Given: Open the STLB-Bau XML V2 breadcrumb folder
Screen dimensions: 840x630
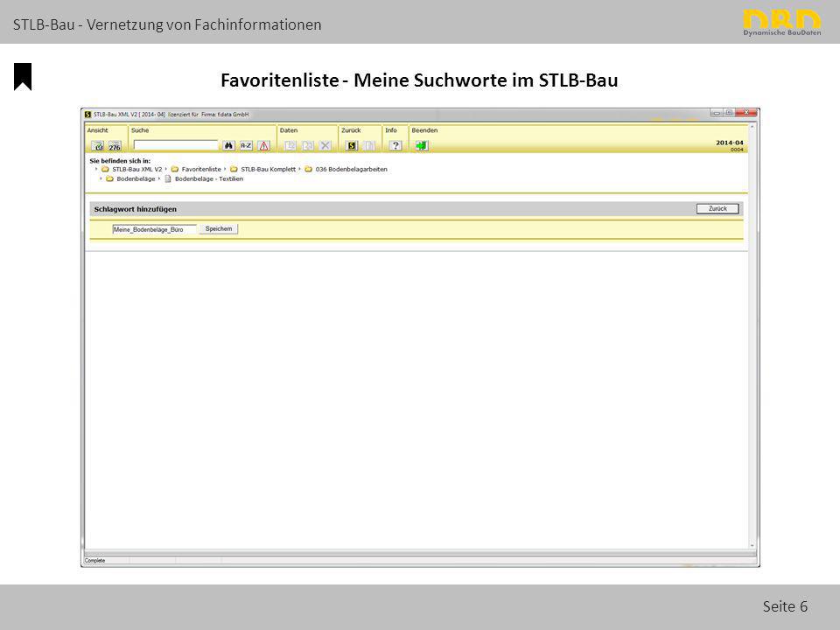Looking at the screenshot, I should [132, 169].
